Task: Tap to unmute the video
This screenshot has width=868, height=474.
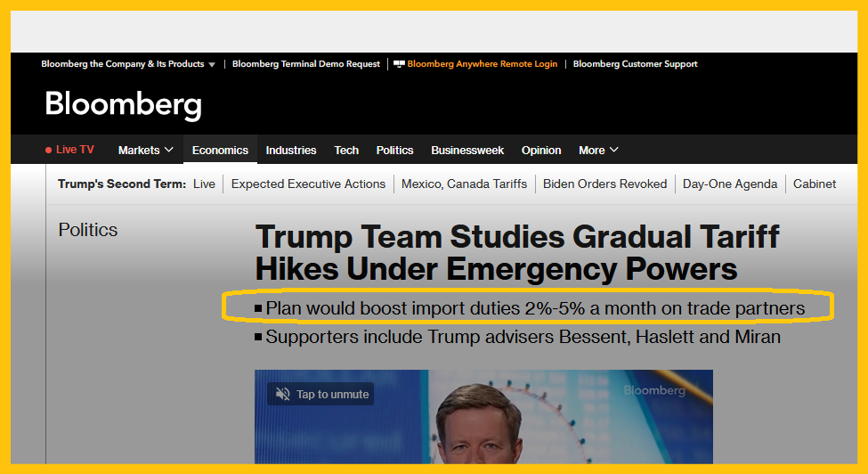Action: tap(332, 394)
